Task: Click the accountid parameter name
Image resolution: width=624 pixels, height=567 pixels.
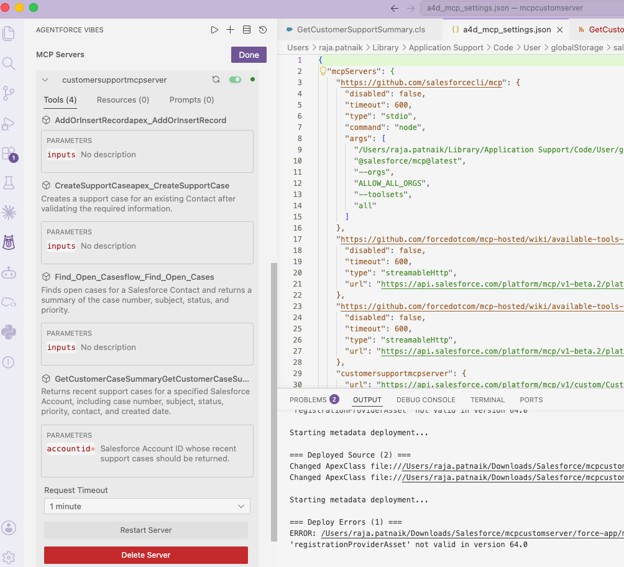Action: coord(69,449)
